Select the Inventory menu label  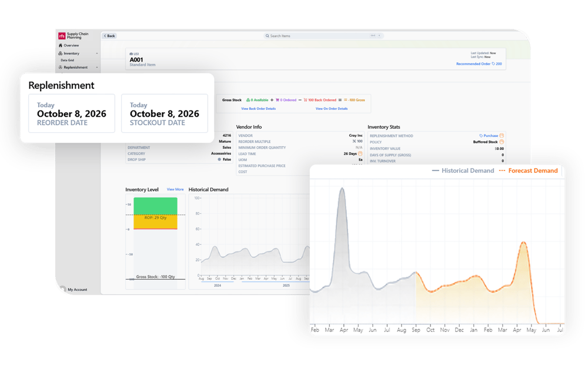(72, 53)
